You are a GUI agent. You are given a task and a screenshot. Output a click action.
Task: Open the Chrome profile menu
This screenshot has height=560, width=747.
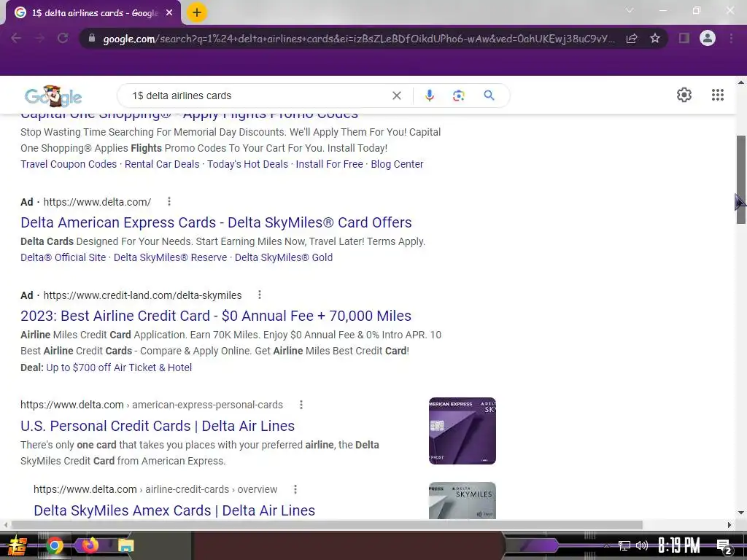pyautogui.click(x=708, y=38)
